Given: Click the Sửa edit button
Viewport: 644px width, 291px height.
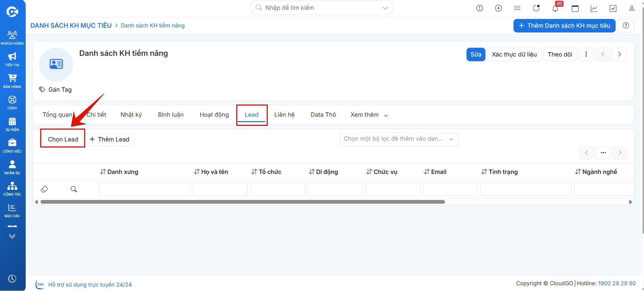Looking at the screenshot, I should tap(476, 54).
